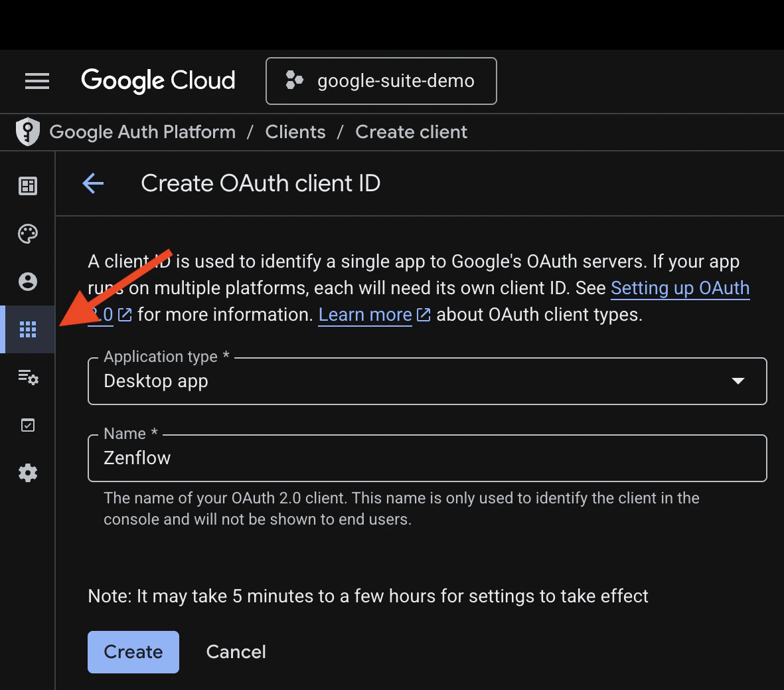Expand the Application type dropdown
The height and width of the screenshot is (690, 784).
(x=427, y=381)
